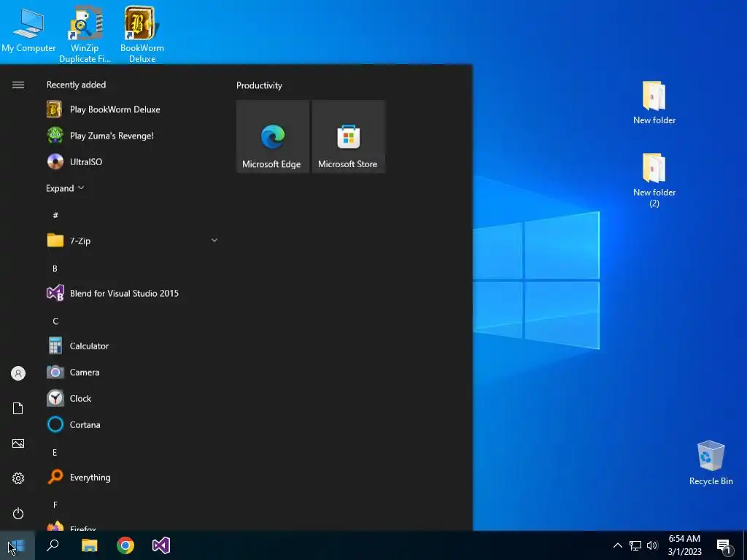The width and height of the screenshot is (747, 560).
Task: Open the Clock app
Action: pos(132,398)
